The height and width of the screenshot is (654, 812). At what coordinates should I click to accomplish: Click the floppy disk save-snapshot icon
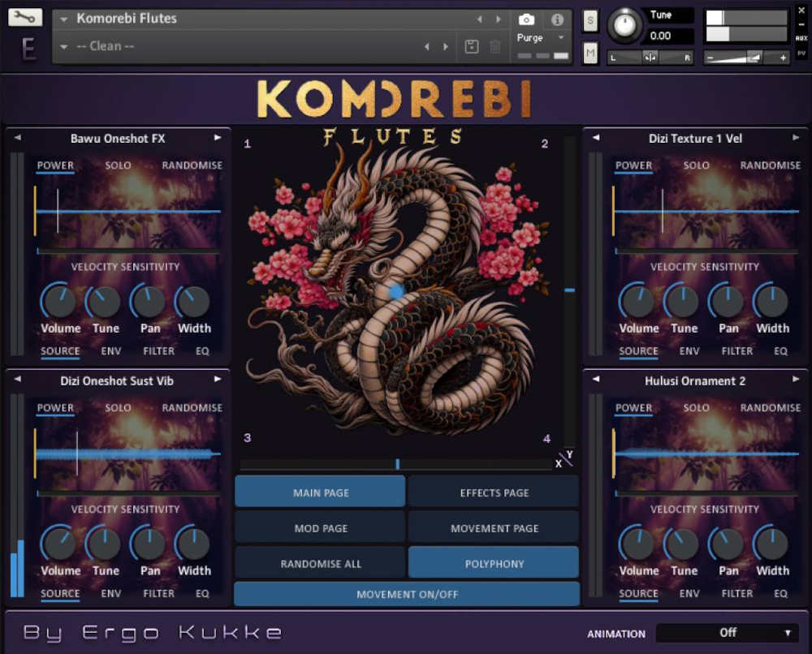point(472,46)
